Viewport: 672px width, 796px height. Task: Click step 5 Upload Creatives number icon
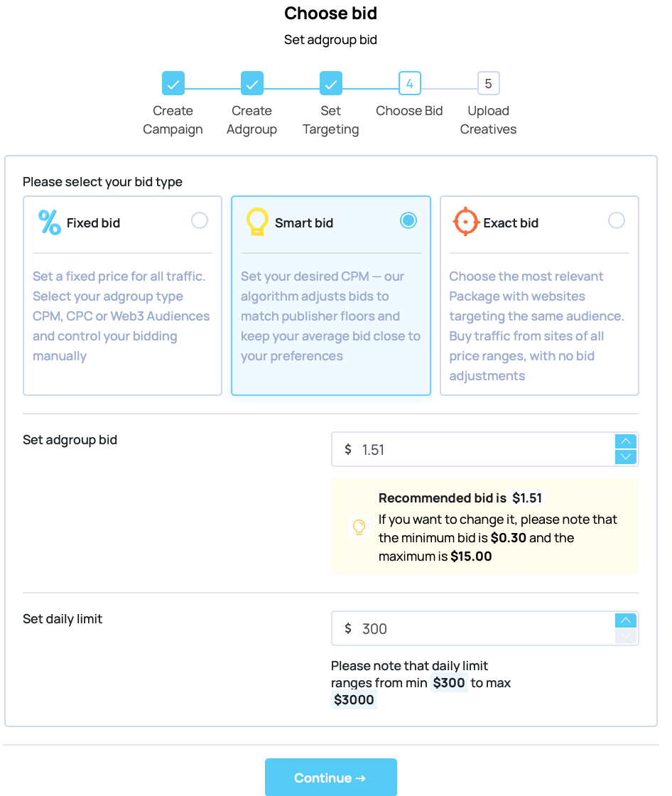point(488,84)
